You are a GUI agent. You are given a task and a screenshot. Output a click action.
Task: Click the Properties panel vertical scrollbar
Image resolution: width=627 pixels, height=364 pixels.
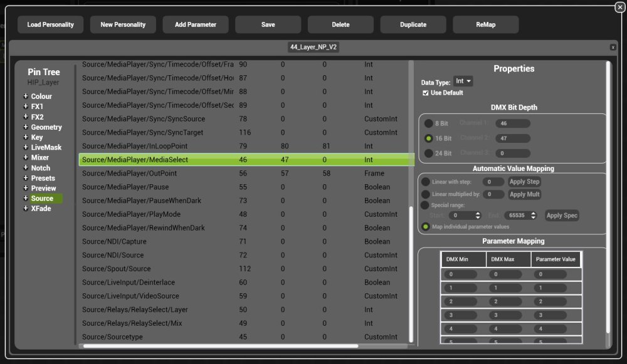tap(608, 197)
